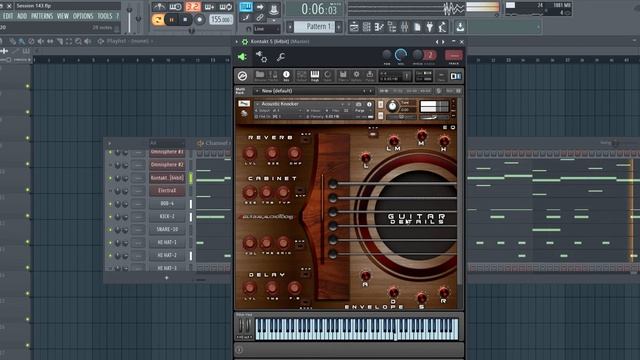Toggle the metronome icon

(159, 7)
